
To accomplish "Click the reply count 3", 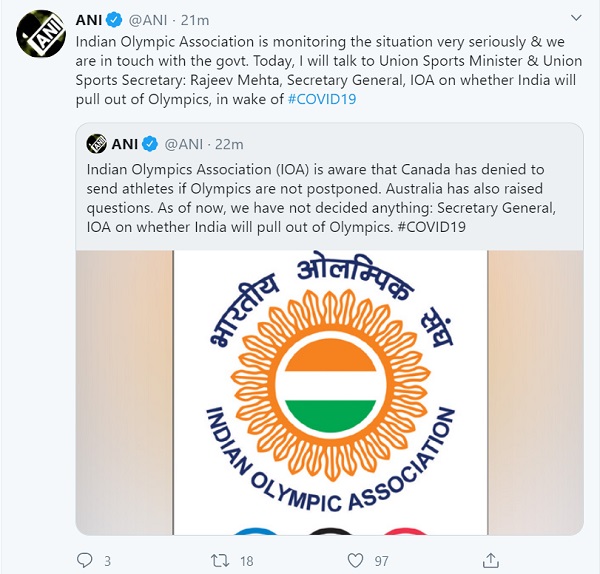I will coord(108,561).
